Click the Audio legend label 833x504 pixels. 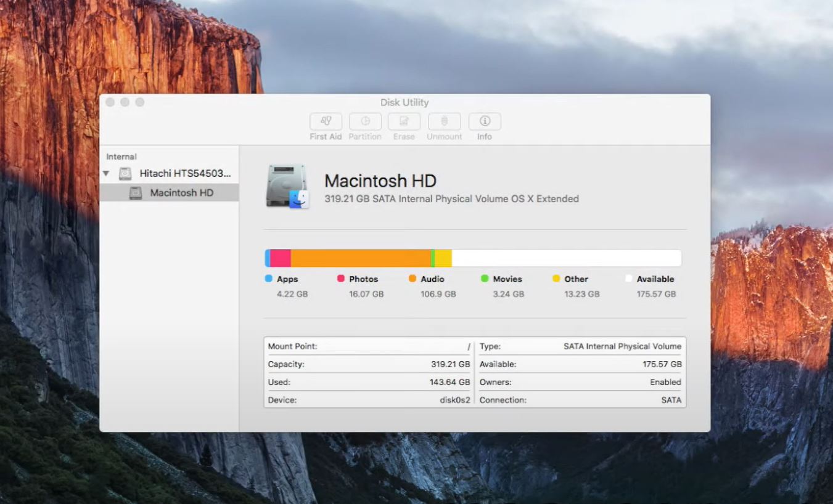433,279
